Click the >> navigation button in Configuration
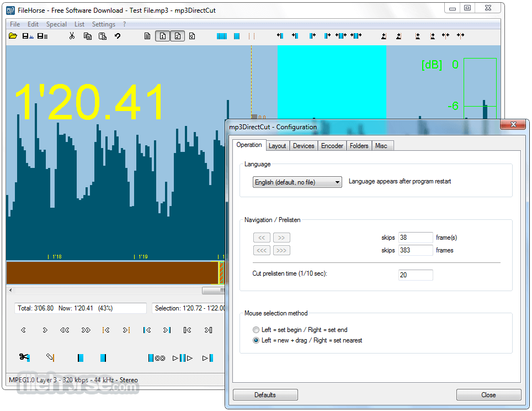The width and height of the screenshot is (532, 411). [x=281, y=238]
